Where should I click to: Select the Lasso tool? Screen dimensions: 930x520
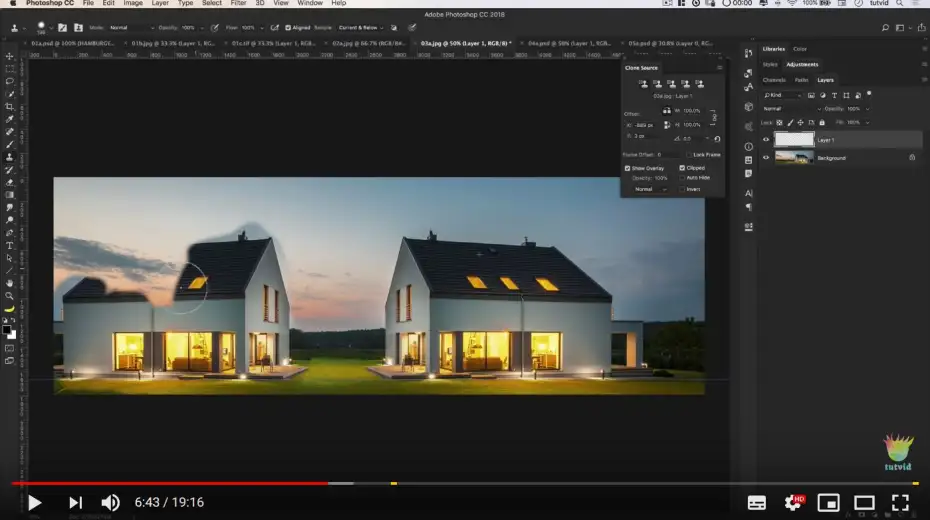[x=9, y=81]
